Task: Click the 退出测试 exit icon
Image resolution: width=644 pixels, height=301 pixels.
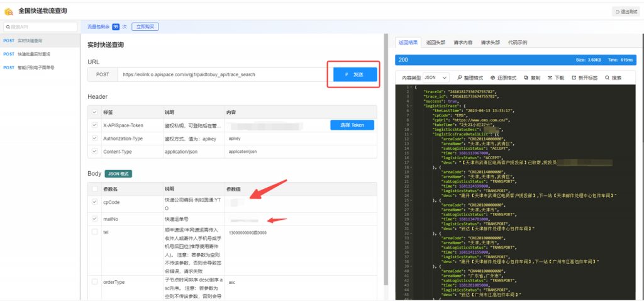Action: pyautogui.click(x=618, y=12)
